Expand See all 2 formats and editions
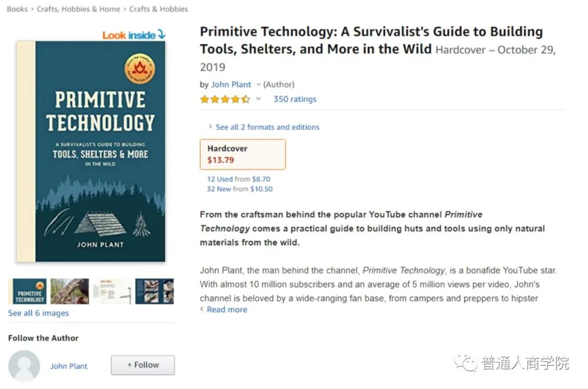 point(267,127)
